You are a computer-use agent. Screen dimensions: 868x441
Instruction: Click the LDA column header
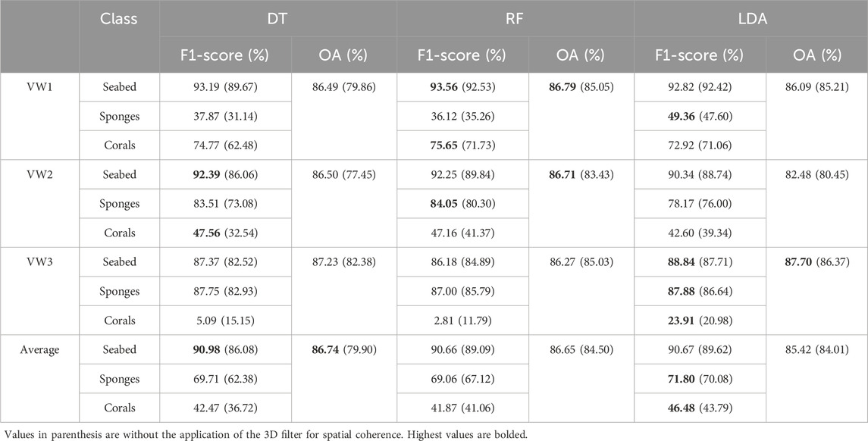(750, 18)
